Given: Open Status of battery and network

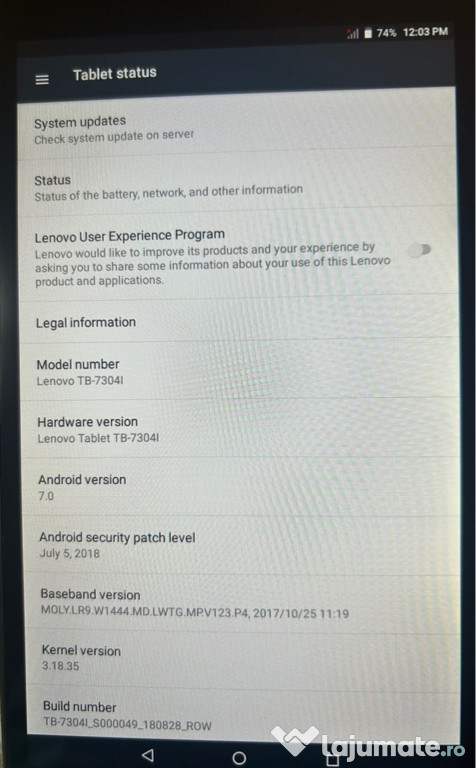Looking at the screenshot, I should (x=238, y=187).
